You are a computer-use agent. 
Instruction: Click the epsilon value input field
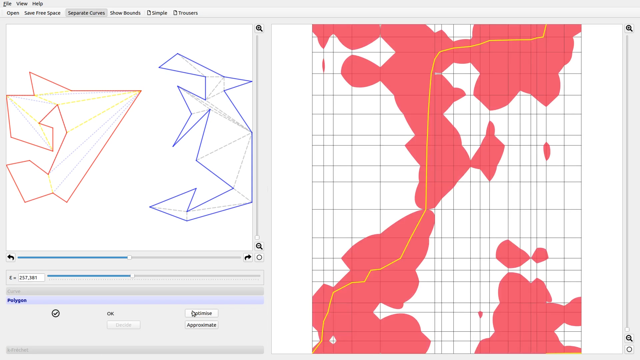[x=31, y=278]
